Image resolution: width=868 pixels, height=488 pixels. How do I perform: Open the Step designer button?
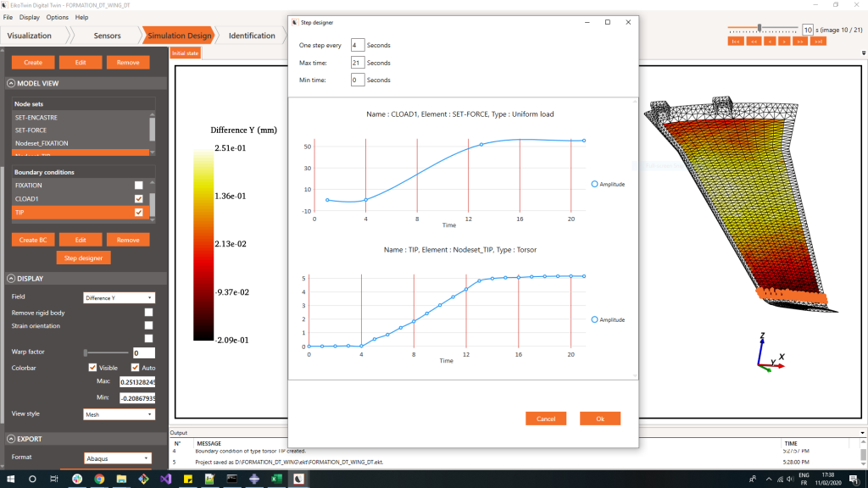[x=83, y=258]
